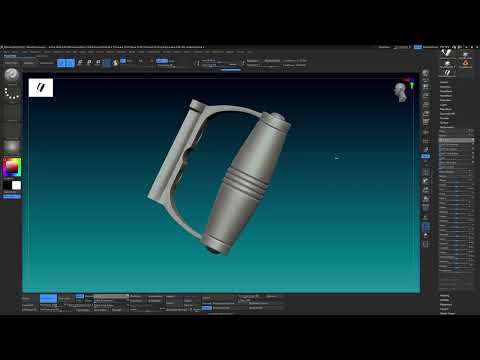Screen dimensions: 480x360
Task: Toggle the highlighted blue button in right shelf
Action: pyautogui.click(x=426, y=156)
